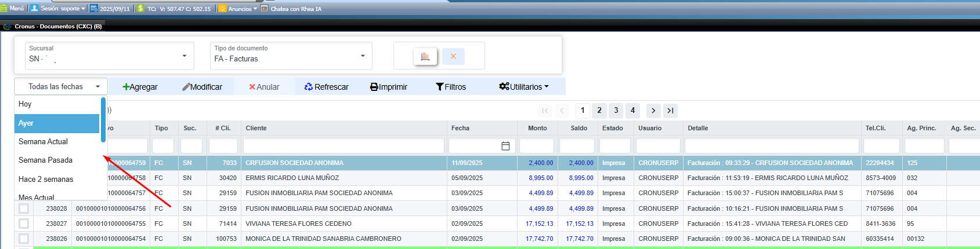This screenshot has width=980, height=249.
Task: Click the orange X clear button
Action: (x=453, y=56)
